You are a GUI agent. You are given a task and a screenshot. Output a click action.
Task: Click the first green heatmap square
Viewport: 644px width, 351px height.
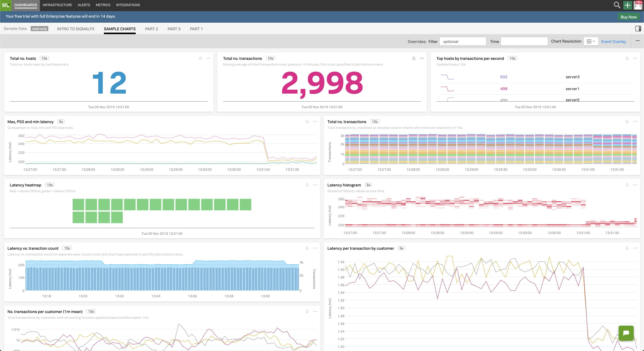click(x=78, y=204)
